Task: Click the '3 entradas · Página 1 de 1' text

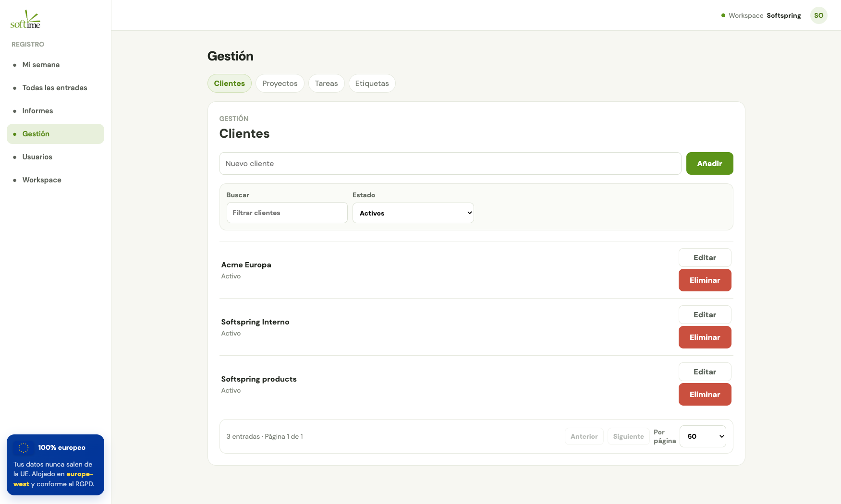Action: tap(265, 436)
